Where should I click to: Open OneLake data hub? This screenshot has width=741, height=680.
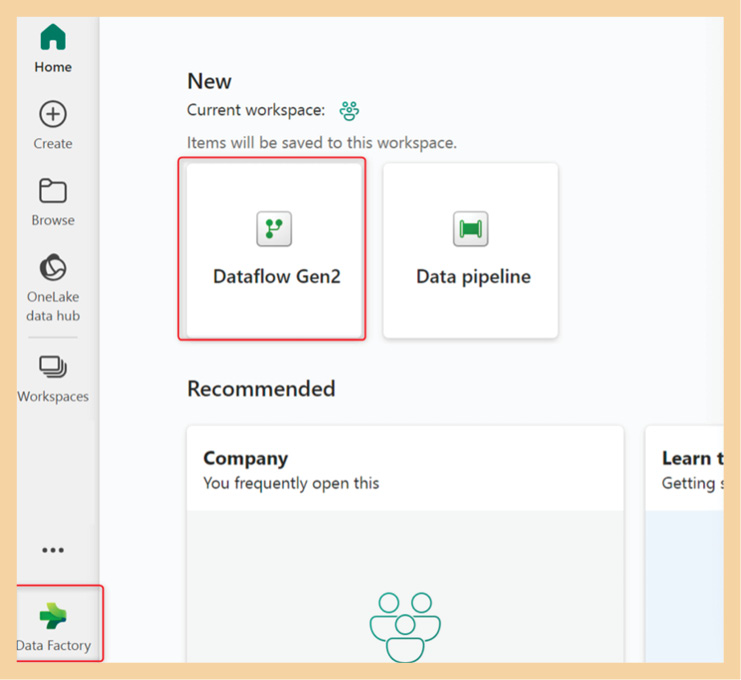tap(53, 287)
